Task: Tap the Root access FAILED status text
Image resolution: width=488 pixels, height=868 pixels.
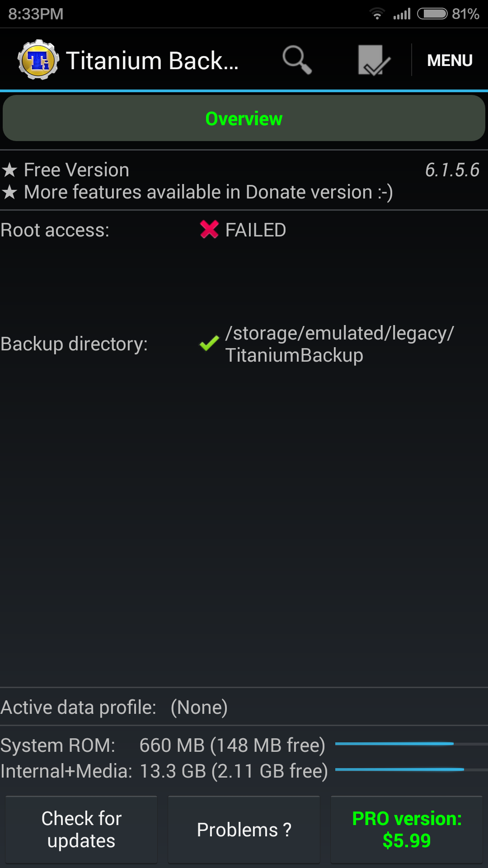Action: coord(256,230)
